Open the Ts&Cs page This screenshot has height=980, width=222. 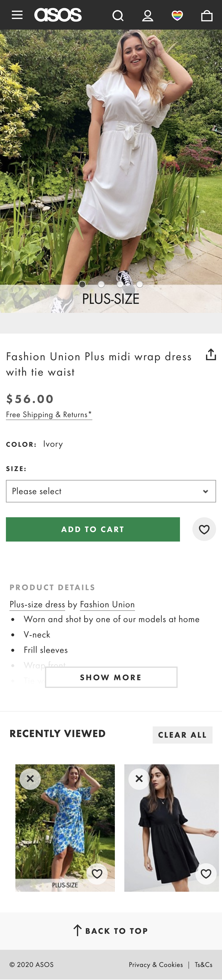click(x=203, y=964)
